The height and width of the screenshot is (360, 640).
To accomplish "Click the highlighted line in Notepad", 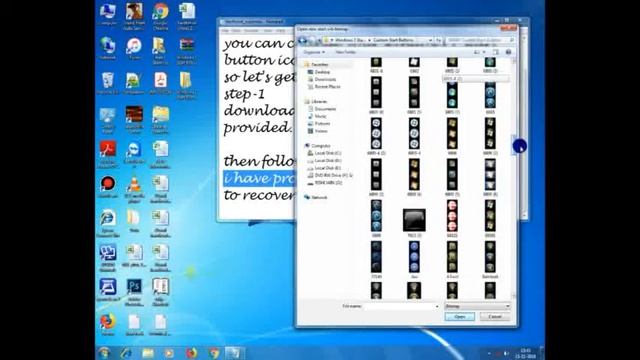I will [x=258, y=178].
